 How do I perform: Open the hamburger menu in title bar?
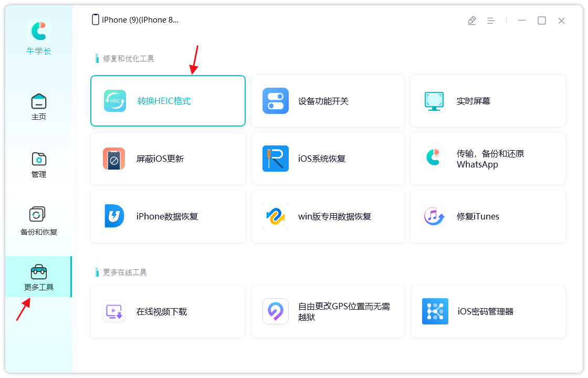pyautogui.click(x=491, y=20)
